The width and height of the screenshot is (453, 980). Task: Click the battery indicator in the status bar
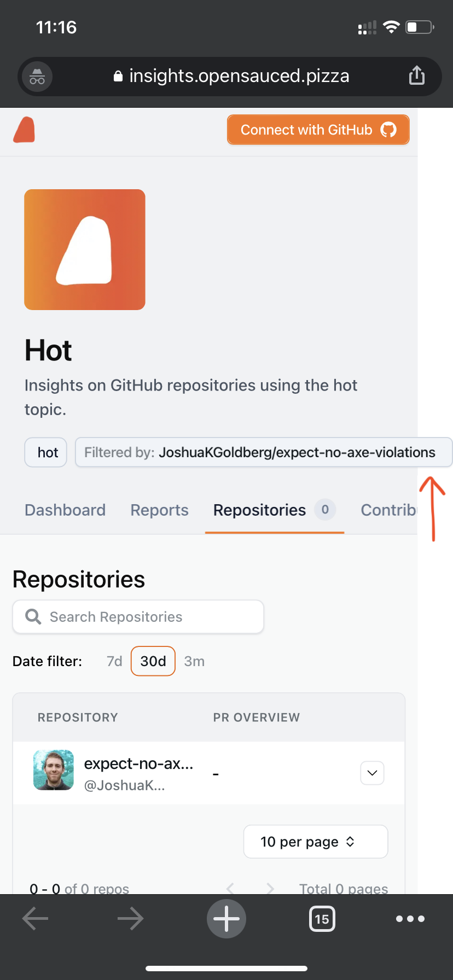(x=418, y=27)
